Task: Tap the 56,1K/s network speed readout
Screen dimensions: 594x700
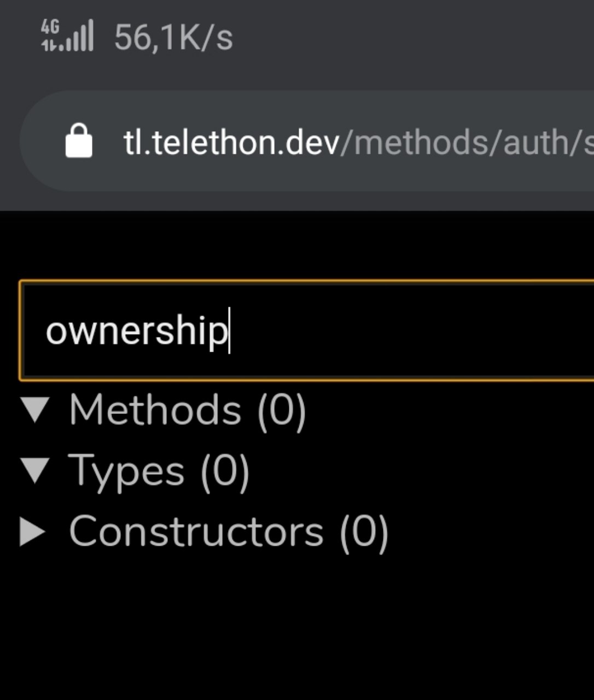Action: pyautogui.click(x=173, y=38)
